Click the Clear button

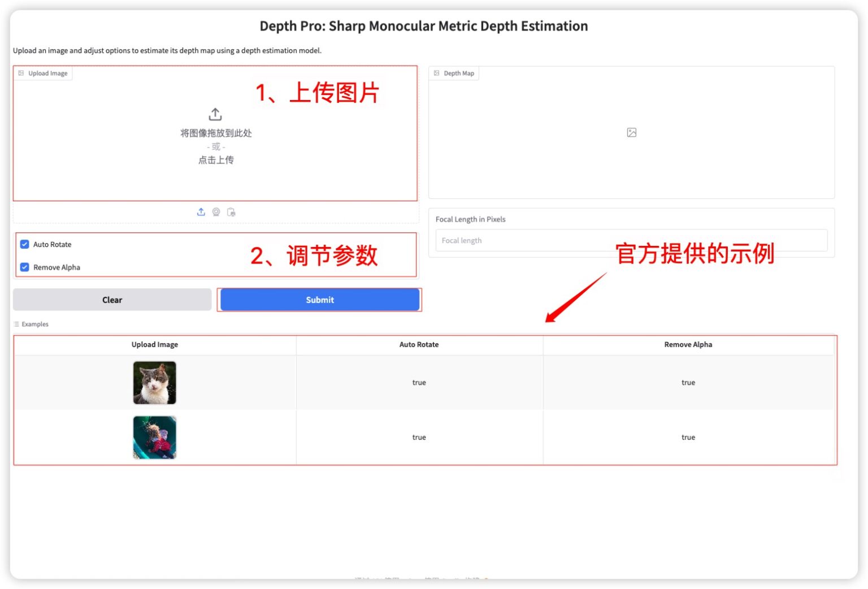click(x=112, y=300)
